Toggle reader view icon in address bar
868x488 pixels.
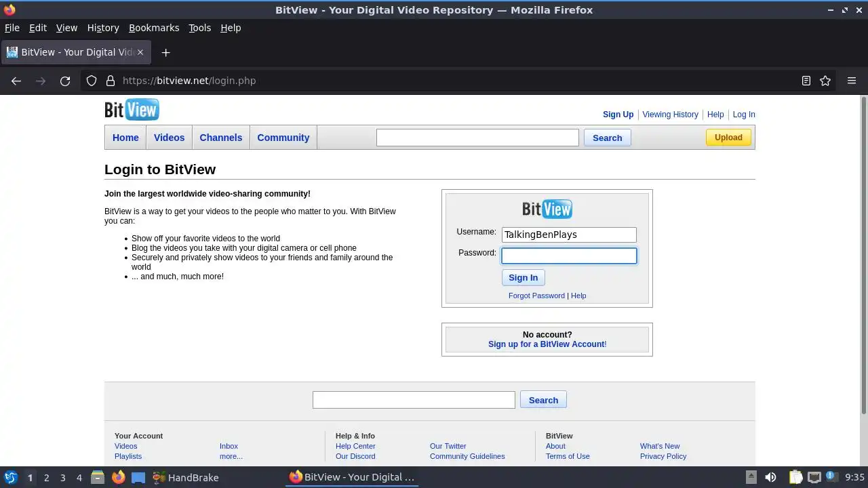(806, 81)
